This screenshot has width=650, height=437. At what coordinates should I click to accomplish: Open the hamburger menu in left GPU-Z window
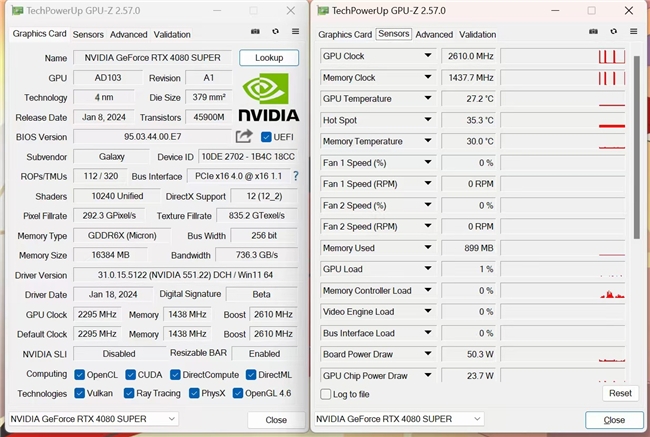[295, 32]
